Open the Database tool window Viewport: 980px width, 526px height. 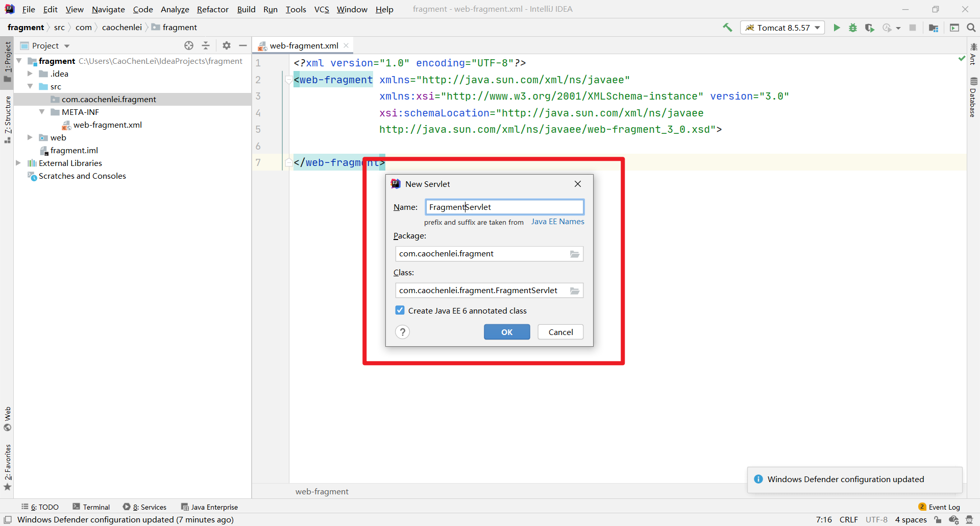pyautogui.click(x=973, y=97)
